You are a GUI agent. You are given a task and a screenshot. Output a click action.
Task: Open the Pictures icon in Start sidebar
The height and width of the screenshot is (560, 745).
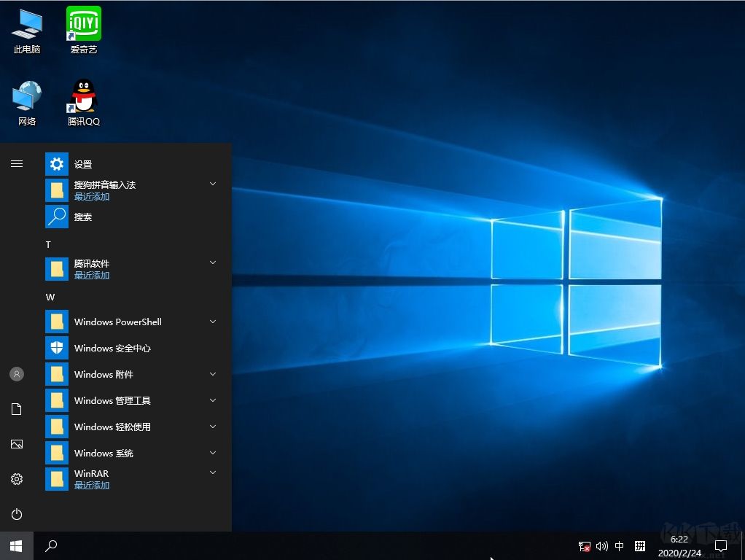point(17,444)
